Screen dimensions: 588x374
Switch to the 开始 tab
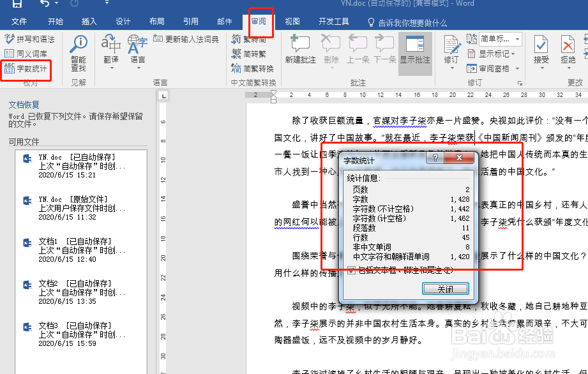coord(55,22)
